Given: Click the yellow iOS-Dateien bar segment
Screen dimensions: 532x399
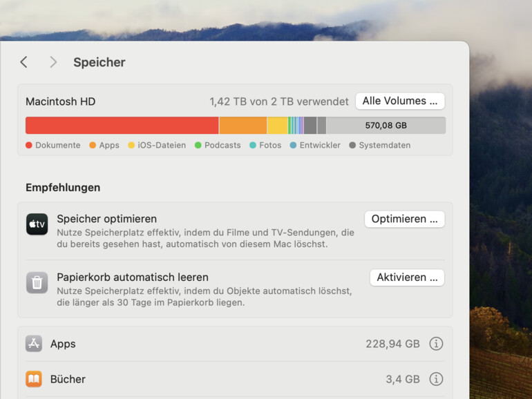Looking at the screenshot, I should 277,126.
